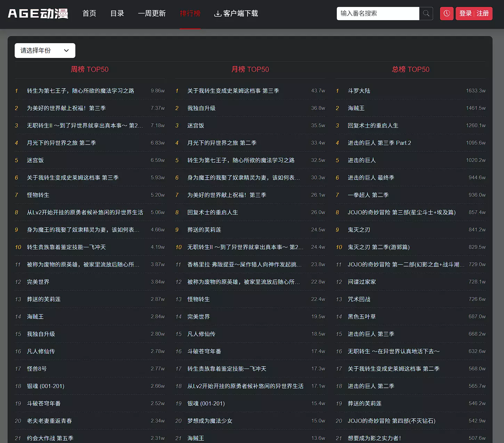Focus the 输入番名搜索 search field
Screen dimensions: 504x443
tap(378, 14)
